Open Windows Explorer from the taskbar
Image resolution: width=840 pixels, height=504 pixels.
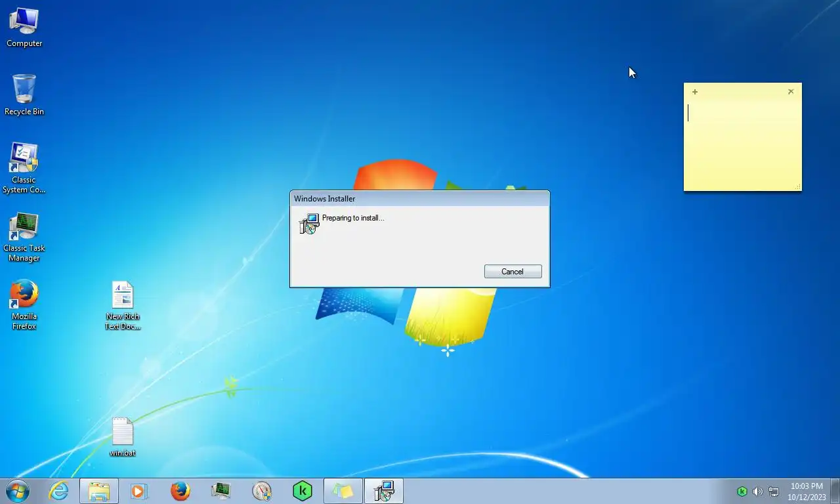coord(99,491)
